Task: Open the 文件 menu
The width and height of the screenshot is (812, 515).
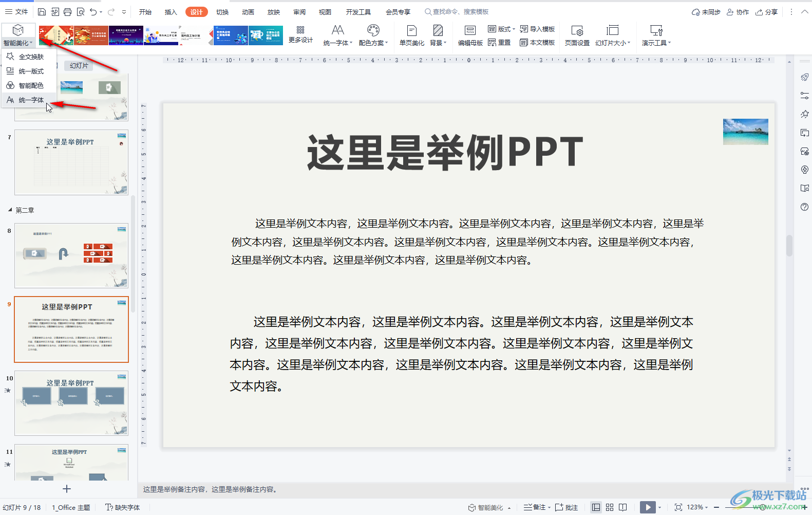Action: (x=16, y=12)
